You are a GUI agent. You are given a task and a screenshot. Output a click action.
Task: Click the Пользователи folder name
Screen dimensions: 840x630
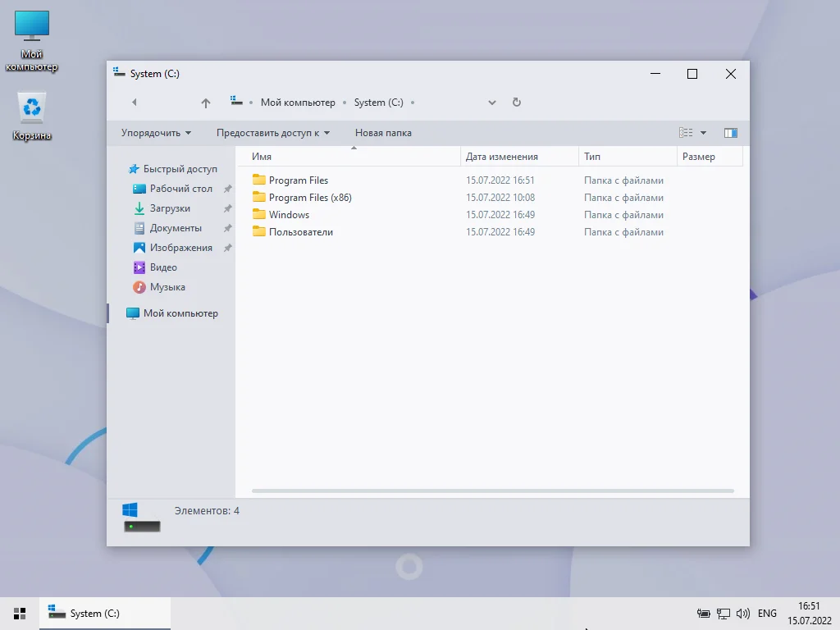tap(301, 232)
